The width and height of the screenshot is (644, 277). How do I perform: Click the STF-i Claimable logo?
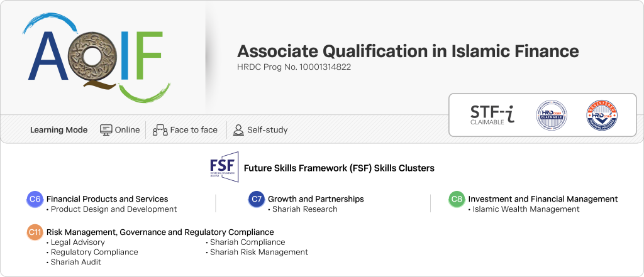(x=492, y=114)
